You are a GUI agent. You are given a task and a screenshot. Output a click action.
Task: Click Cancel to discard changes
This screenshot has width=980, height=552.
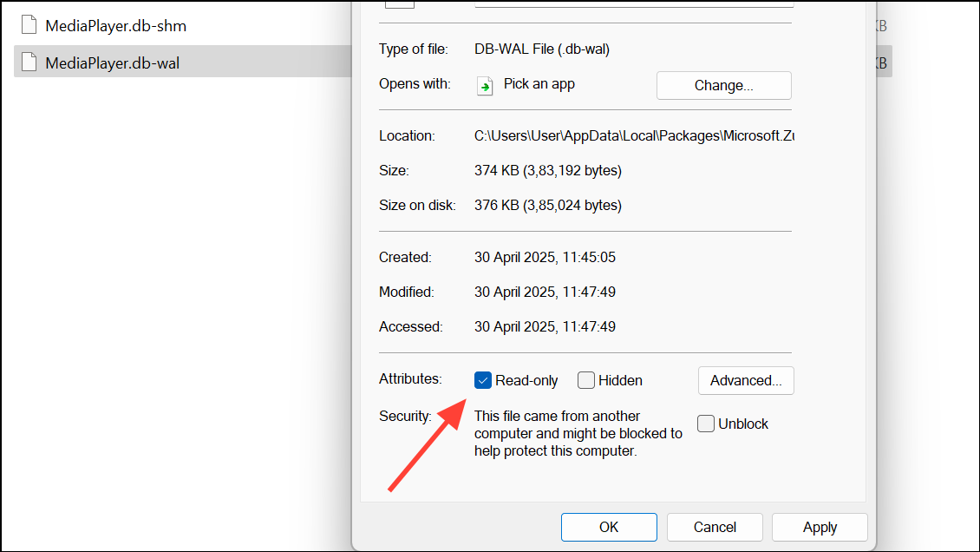pos(714,527)
